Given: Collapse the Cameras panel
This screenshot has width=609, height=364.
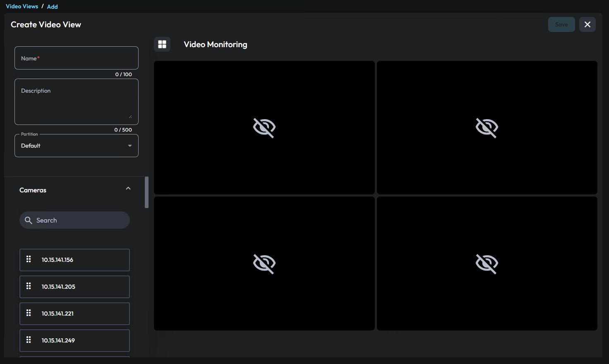Looking at the screenshot, I should point(128,188).
